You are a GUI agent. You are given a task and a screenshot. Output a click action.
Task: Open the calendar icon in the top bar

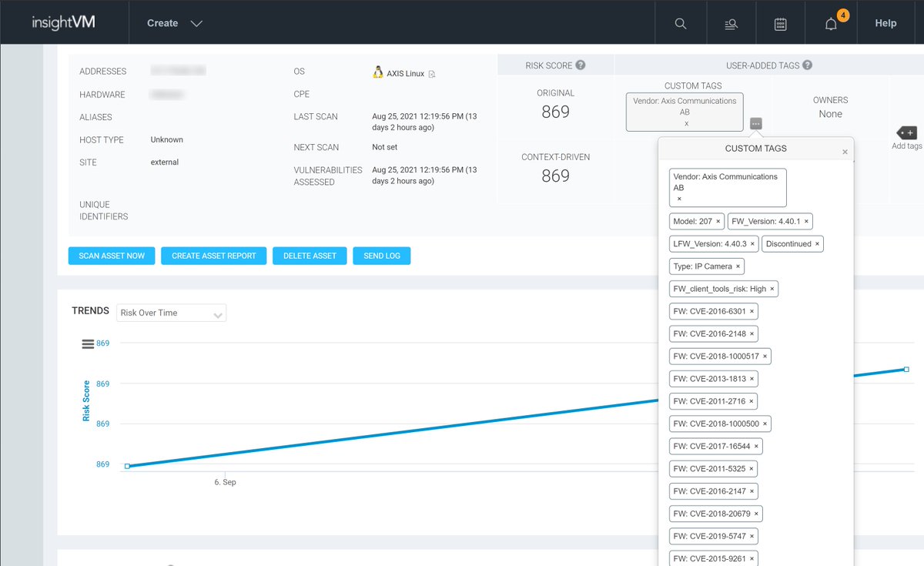click(x=780, y=22)
